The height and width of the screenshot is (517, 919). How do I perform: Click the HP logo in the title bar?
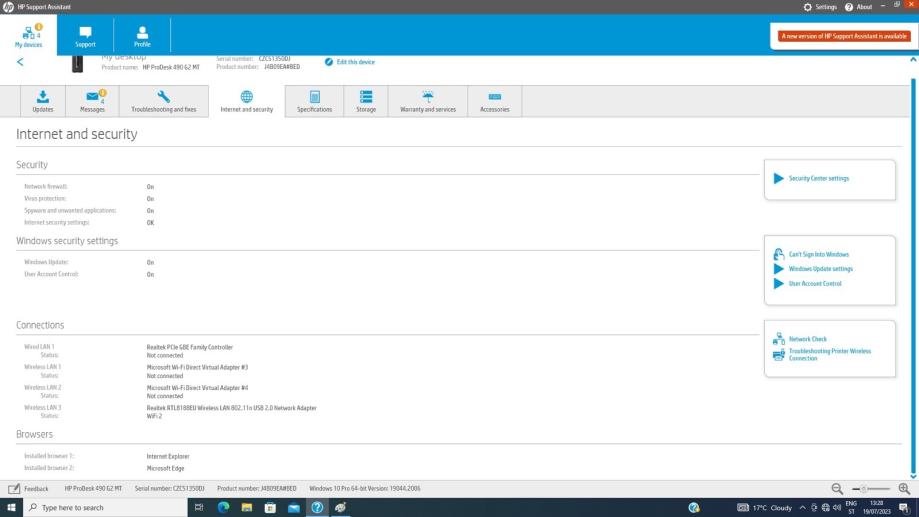pos(8,7)
